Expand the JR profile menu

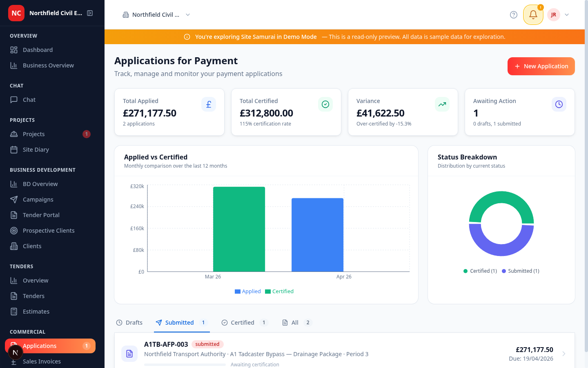click(559, 15)
